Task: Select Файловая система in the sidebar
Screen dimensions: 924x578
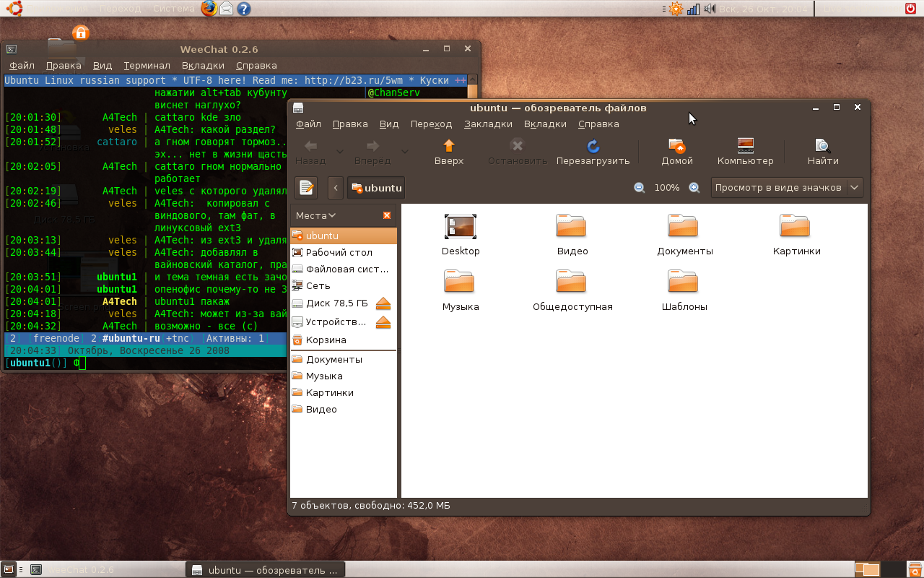Action: 344,269
